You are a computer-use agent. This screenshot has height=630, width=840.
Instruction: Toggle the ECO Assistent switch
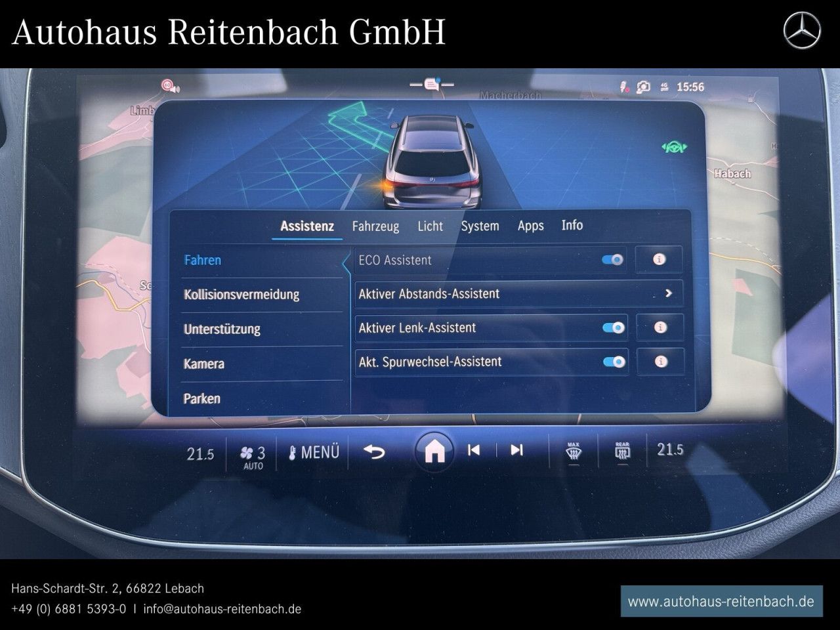click(613, 260)
